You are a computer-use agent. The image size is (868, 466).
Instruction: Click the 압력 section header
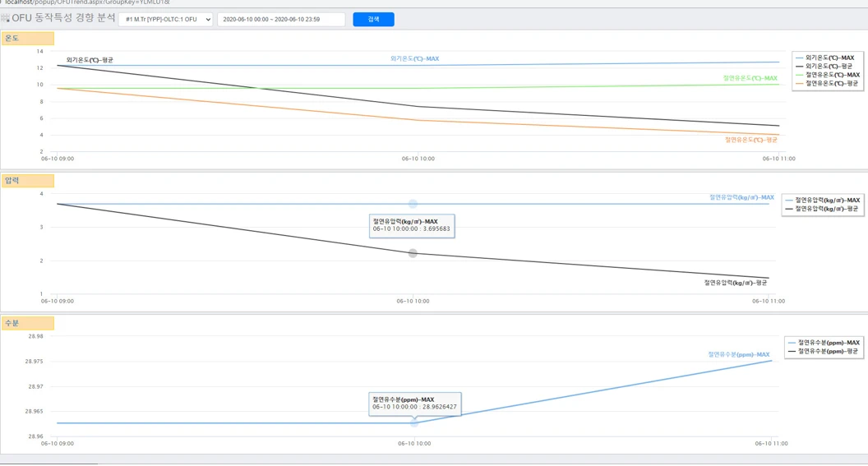[x=28, y=181]
